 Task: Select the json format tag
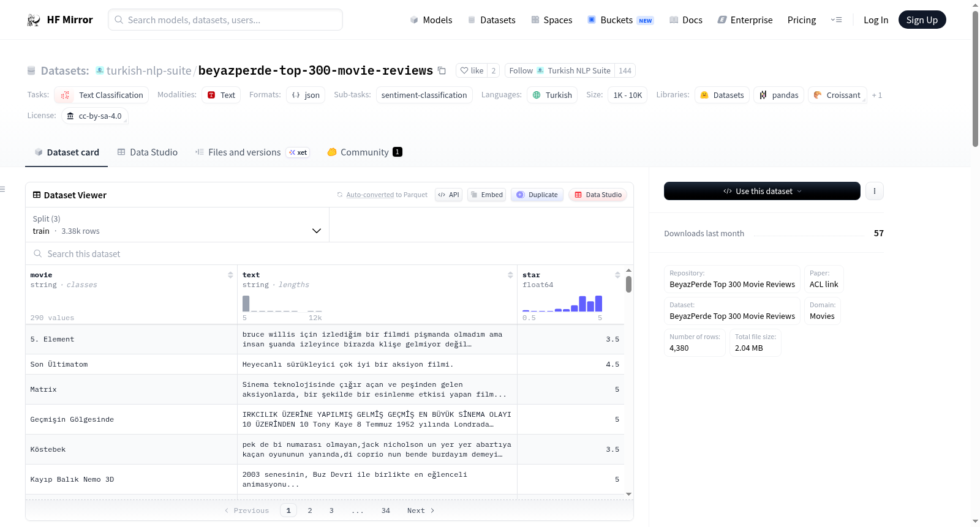[x=306, y=95]
